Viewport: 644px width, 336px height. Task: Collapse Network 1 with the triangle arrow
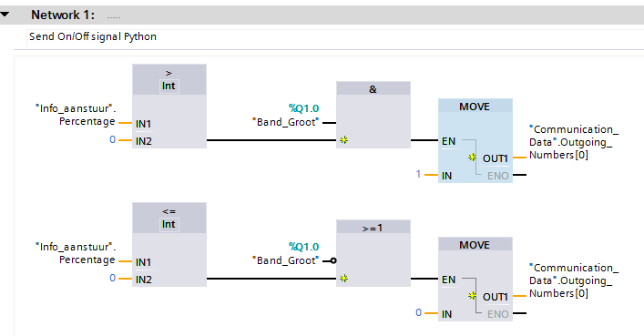click(x=5, y=15)
